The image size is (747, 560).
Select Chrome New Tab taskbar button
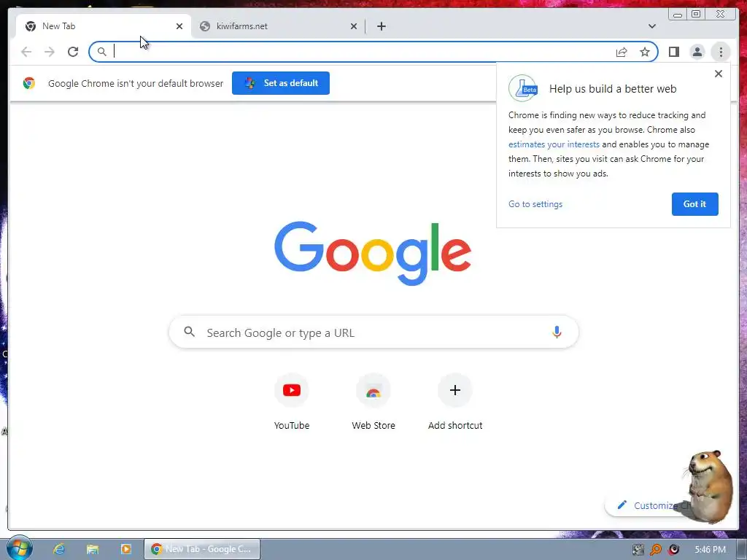click(202, 549)
